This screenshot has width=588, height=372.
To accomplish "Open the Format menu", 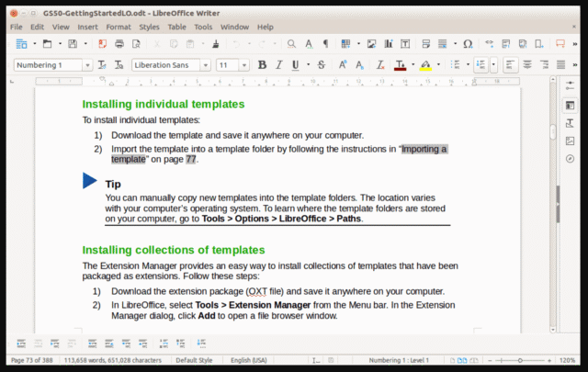I will coord(119,27).
